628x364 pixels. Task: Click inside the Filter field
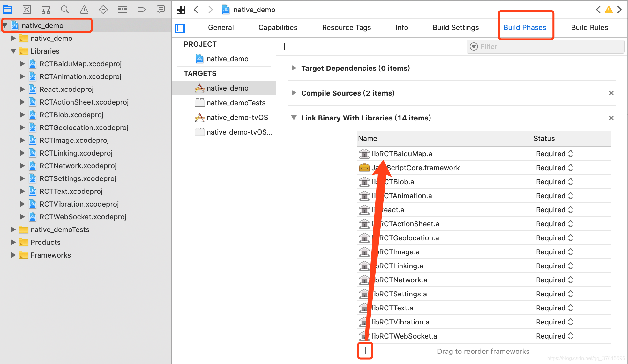coord(545,47)
